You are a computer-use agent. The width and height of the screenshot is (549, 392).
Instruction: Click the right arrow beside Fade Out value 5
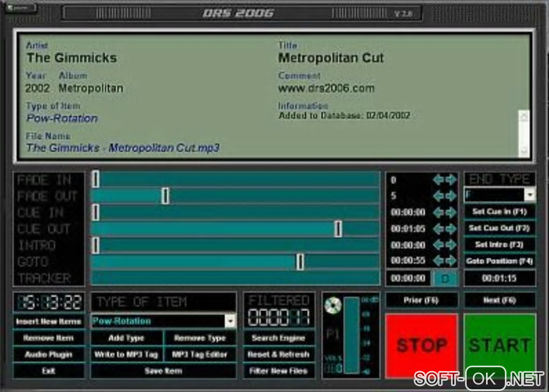[452, 196]
